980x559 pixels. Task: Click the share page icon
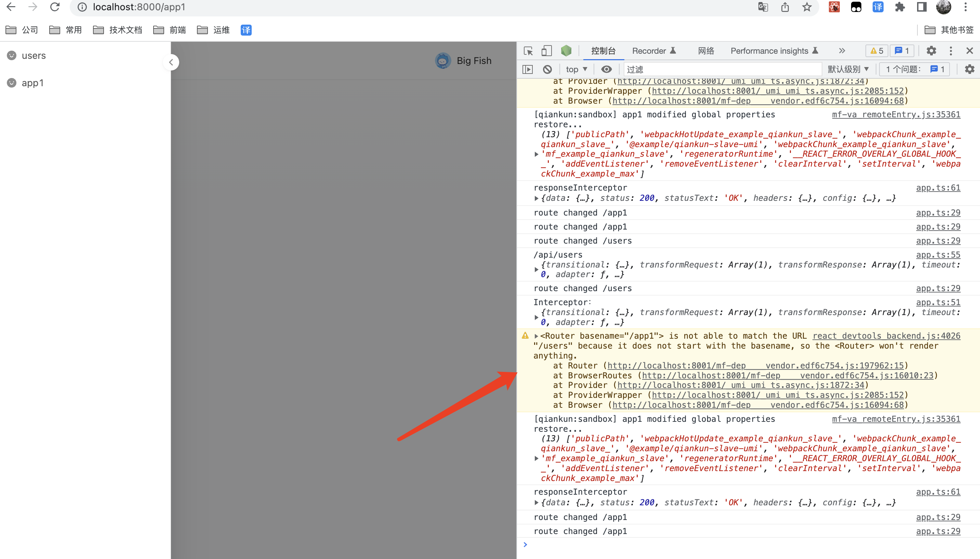click(785, 7)
